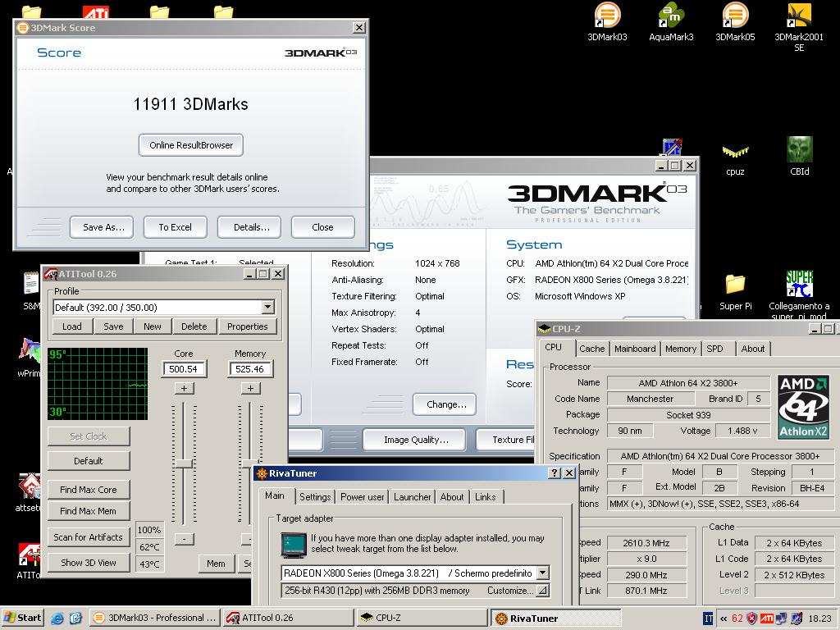The width and height of the screenshot is (840, 630).
Task: Open Internet Explorer from quick launch
Action: point(57,619)
